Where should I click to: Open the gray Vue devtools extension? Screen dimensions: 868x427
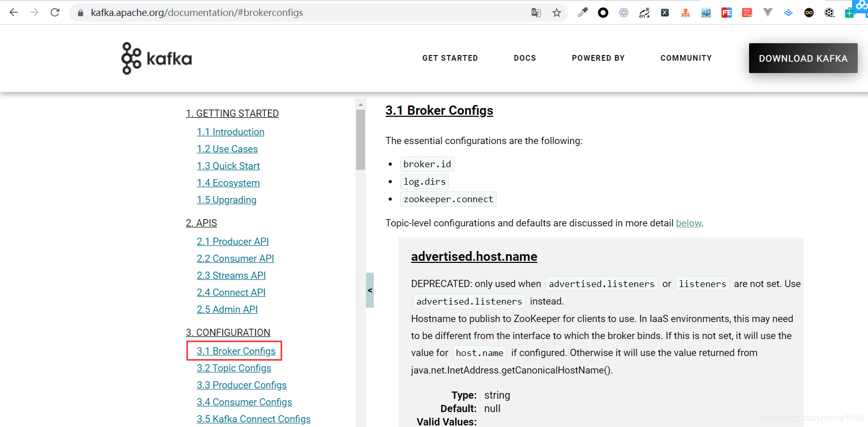(768, 12)
